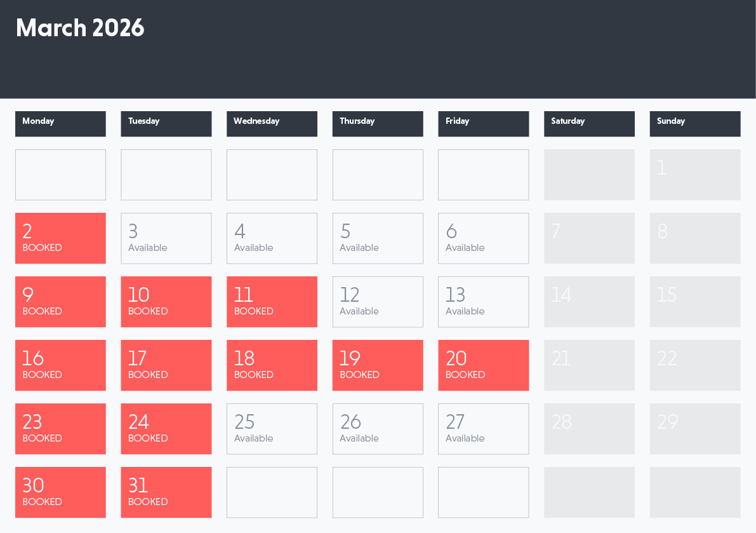Choose available Wednesday March 25
Viewport: 756px width, 533px height.
tap(272, 429)
